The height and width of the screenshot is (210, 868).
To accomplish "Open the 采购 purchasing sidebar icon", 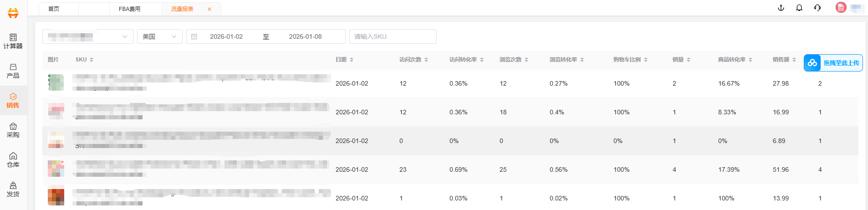I will click(x=13, y=130).
